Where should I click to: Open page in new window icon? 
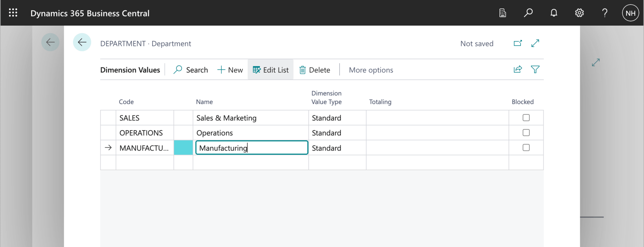pos(518,43)
